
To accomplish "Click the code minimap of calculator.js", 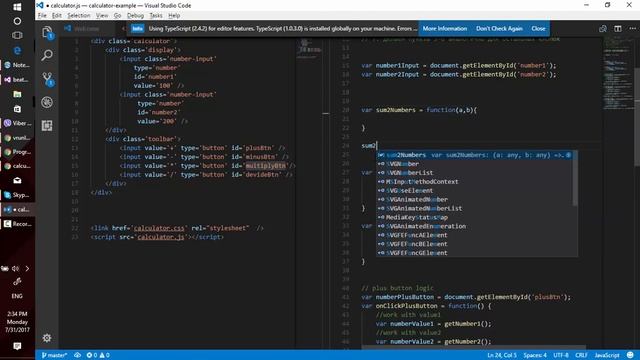I will 618,73.
